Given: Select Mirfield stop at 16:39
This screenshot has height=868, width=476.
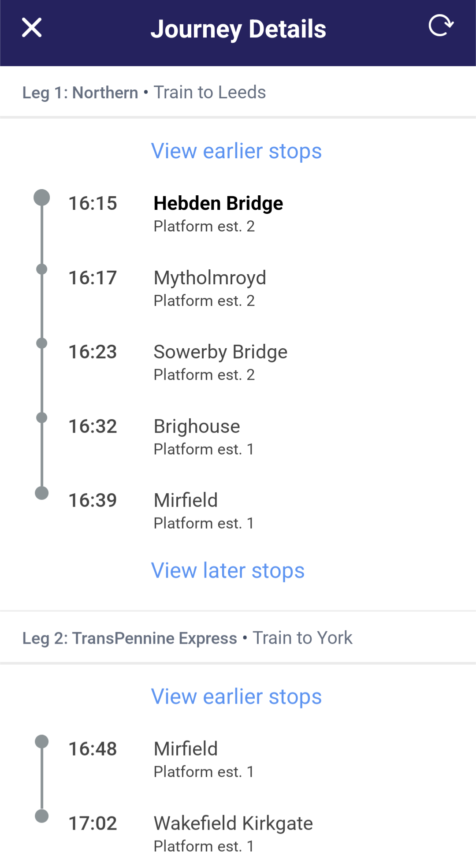Looking at the screenshot, I should point(186,501).
